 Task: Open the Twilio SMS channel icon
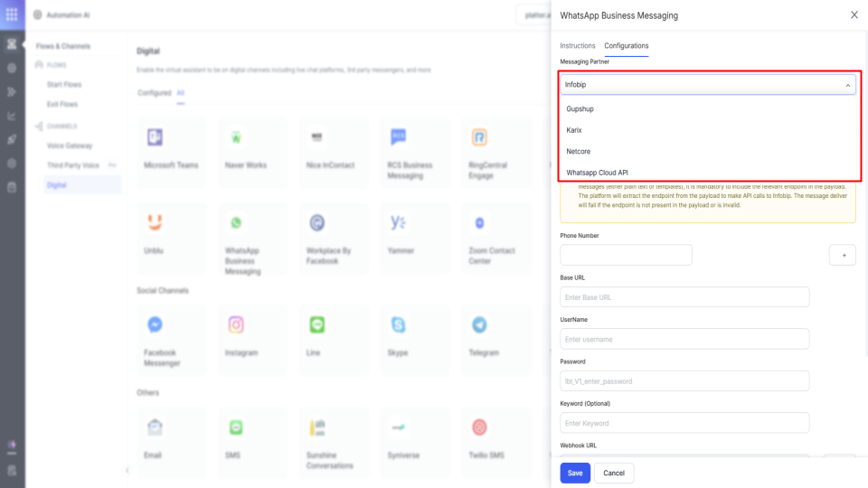click(x=479, y=427)
